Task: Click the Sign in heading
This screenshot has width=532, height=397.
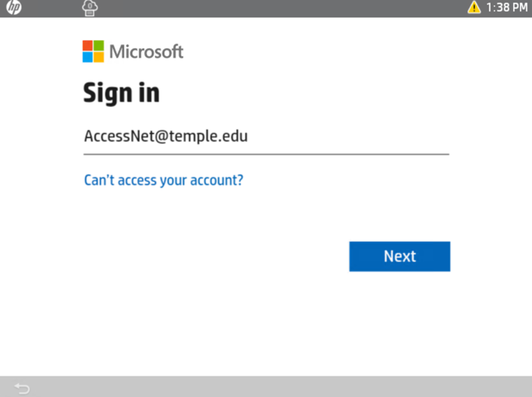Action: coord(121,93)
